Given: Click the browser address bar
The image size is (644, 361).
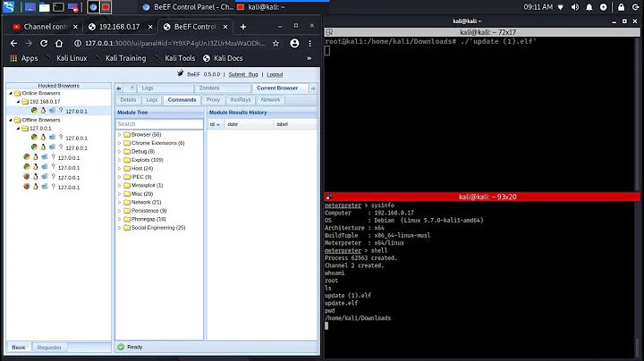Looking at the screenshot, I should 175,43.
